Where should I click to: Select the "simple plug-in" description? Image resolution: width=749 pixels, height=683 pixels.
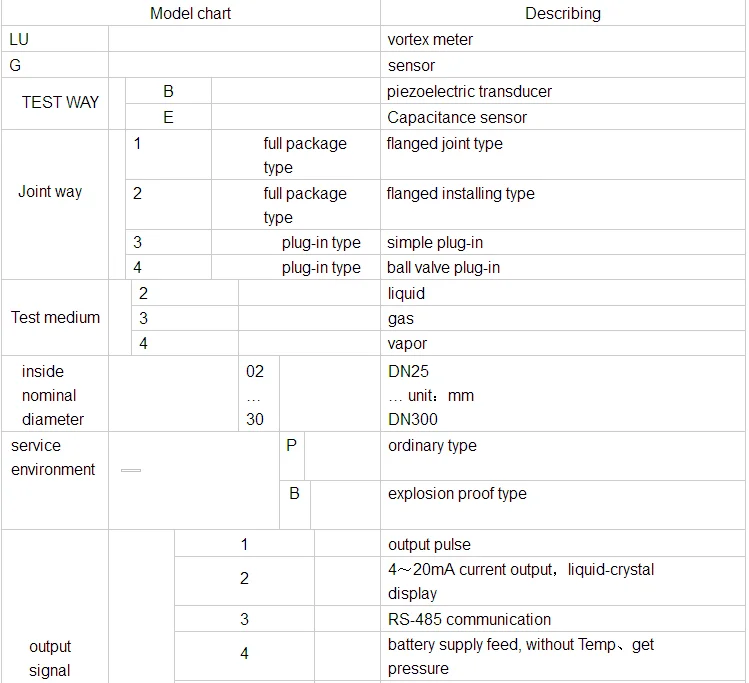click(435, 243)
